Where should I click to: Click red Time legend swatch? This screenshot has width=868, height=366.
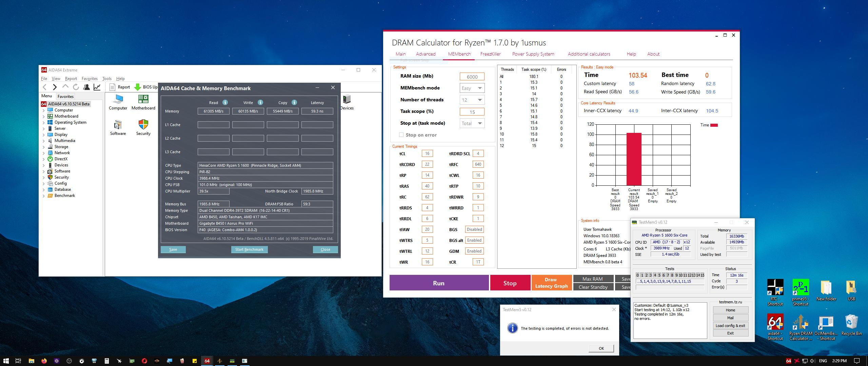(x=714, y=125)
